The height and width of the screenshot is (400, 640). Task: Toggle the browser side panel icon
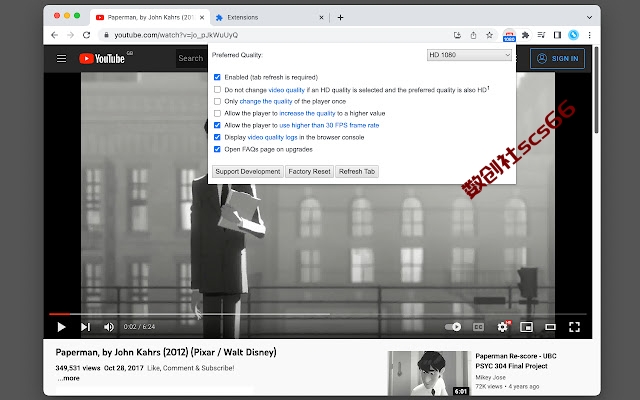pyautogui.click(x=557, y=35)
